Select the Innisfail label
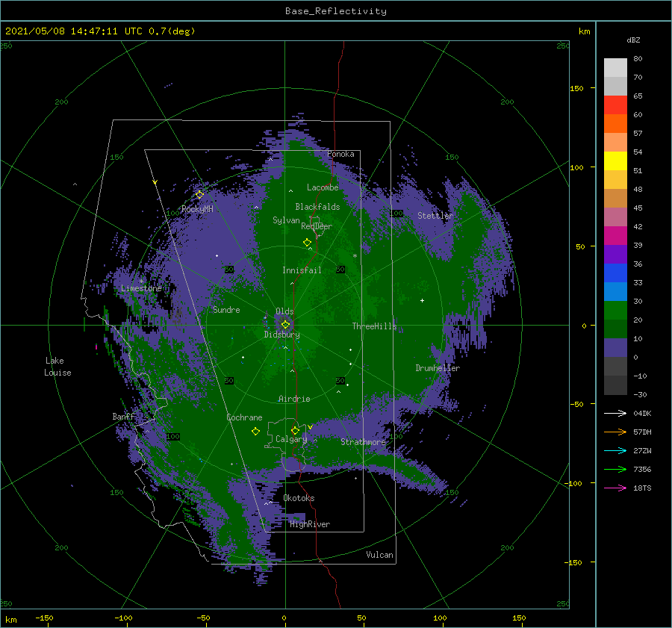 [302, 270]
